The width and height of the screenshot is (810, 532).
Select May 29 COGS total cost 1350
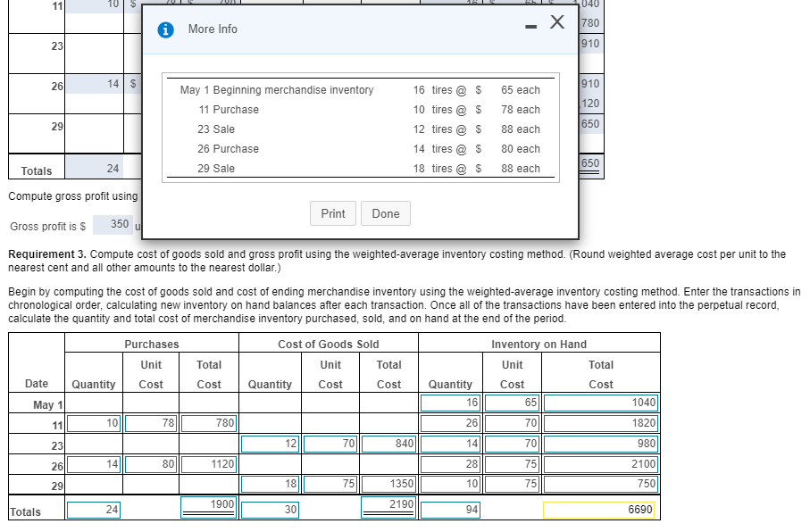click(389, 485)
